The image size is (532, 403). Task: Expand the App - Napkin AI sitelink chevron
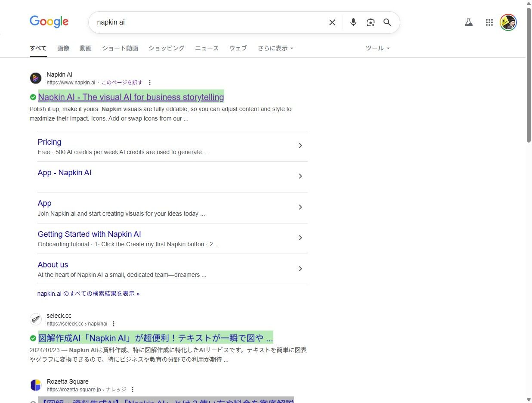pos(300,177)
